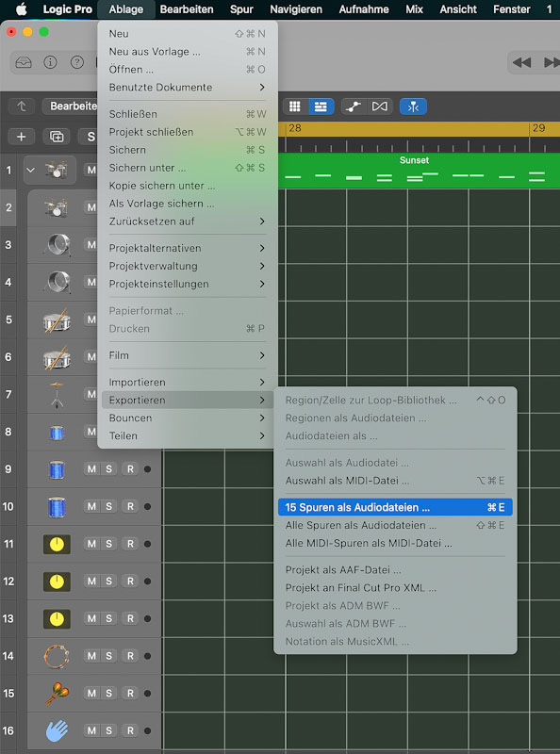Expand the Teilen submenu
The width and height of the screenshot is (560, 754).
pyautogui.click(x=188, y=435)
